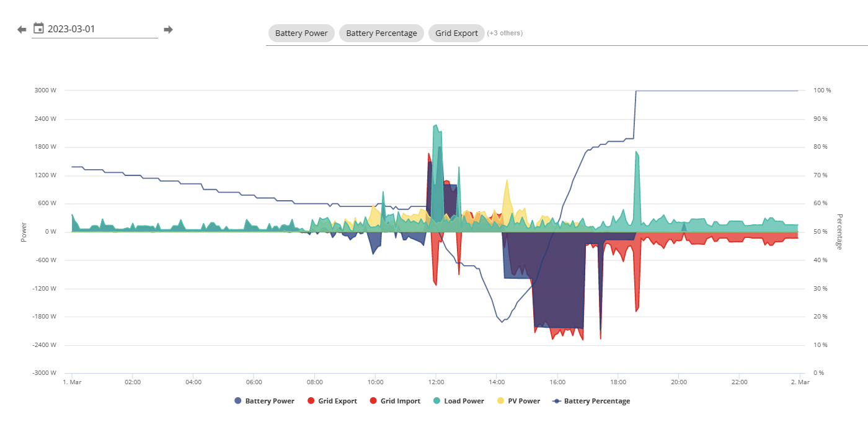Image resolution: width=868 pixels, height=422 pixels.
Task: Remove the Battery Power chip
Action: pyautogui.click(x=301, y=33)
